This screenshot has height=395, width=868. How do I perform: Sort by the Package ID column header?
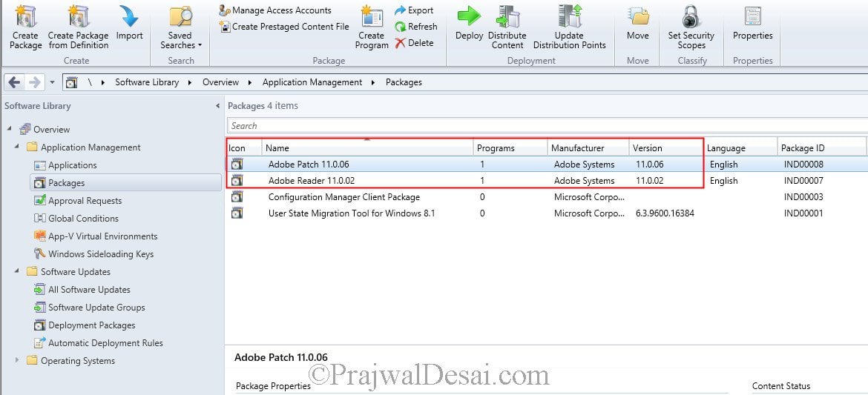click(821, 147)
